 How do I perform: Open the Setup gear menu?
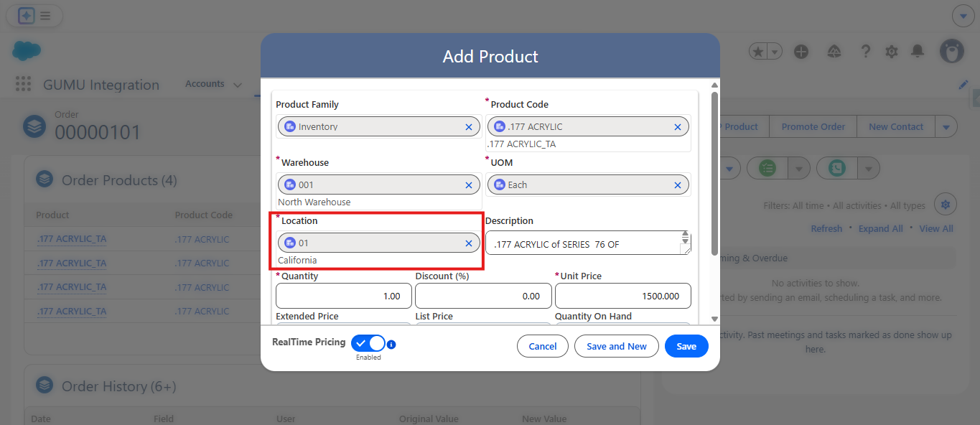coord(892,52)
